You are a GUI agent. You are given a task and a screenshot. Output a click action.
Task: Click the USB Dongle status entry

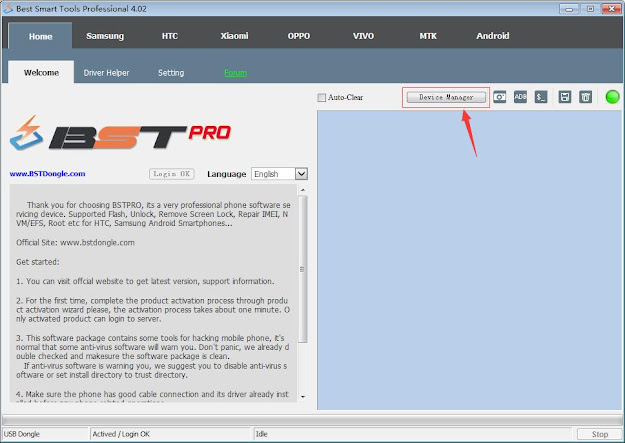[x=45, y=434]
